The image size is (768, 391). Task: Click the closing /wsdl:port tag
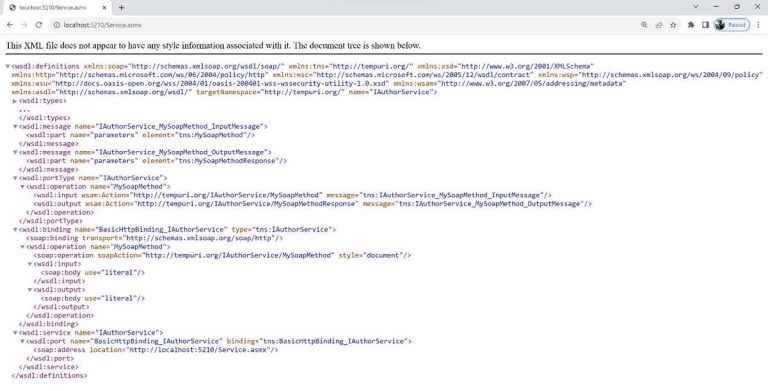[50, 359]
